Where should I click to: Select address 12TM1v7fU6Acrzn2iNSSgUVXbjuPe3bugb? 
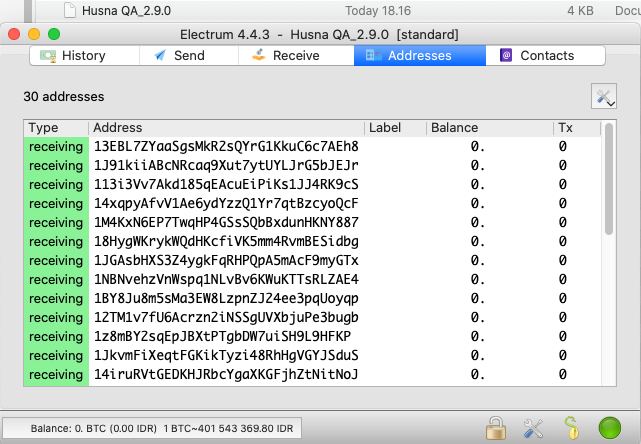[x=226, y=318]
